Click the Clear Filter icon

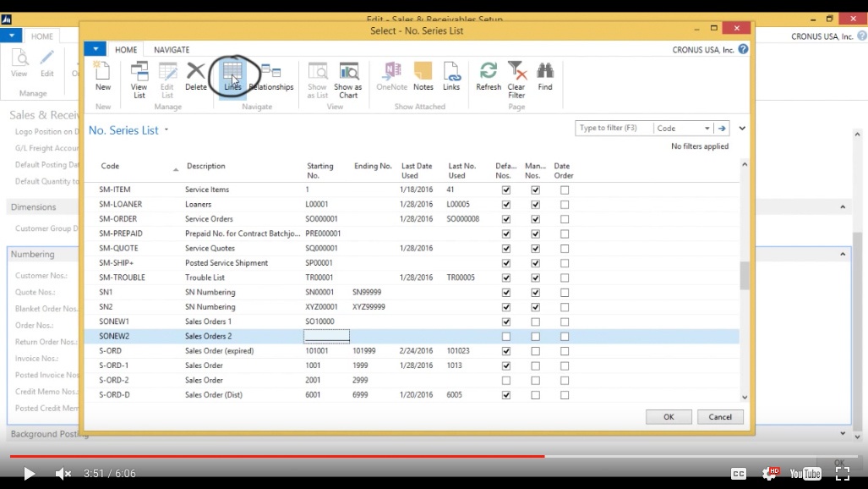[x=516, y=80]
